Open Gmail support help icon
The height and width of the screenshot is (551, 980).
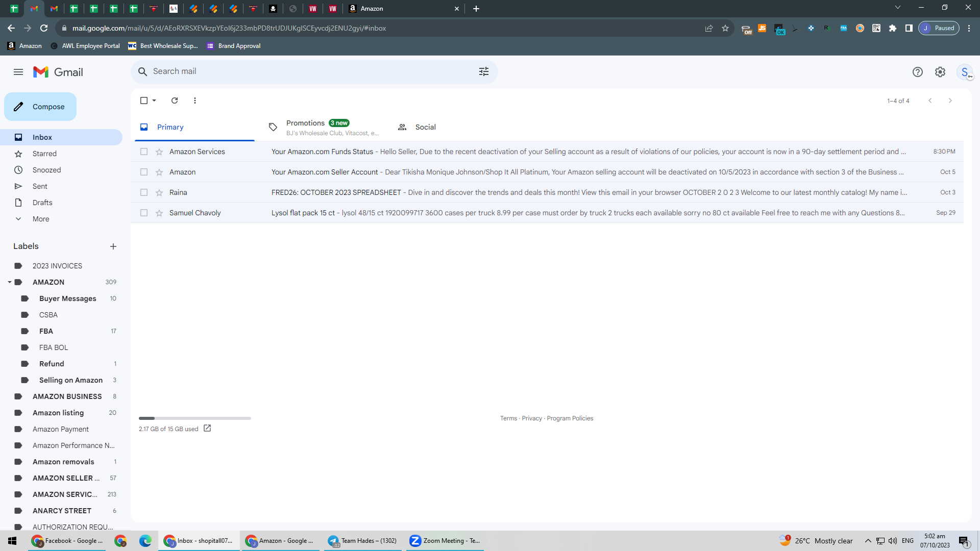pyautogui.click(x=918, y=72)
